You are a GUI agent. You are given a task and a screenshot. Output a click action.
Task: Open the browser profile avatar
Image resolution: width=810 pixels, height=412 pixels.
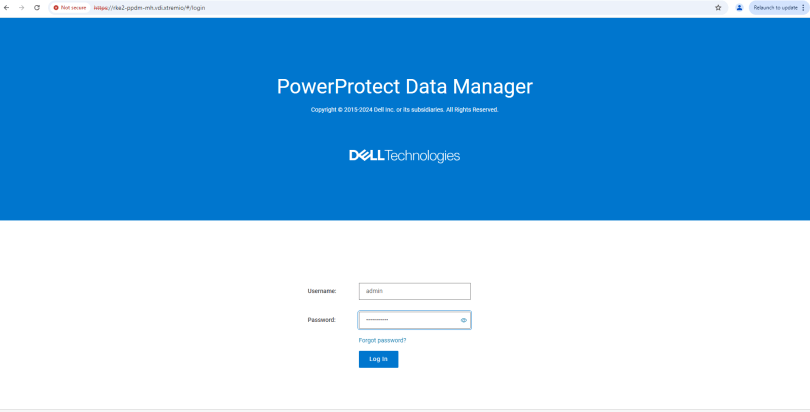(739, 7)
